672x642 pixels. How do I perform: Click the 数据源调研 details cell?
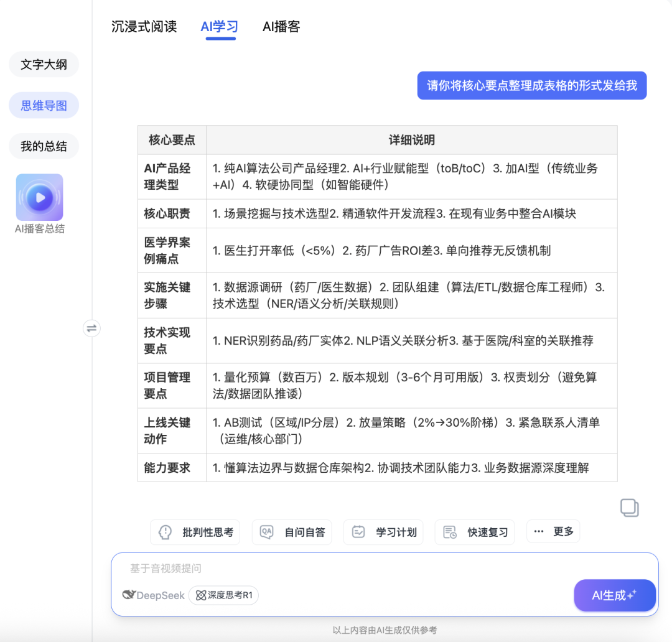pyautogui.click(x=411, y=295)
